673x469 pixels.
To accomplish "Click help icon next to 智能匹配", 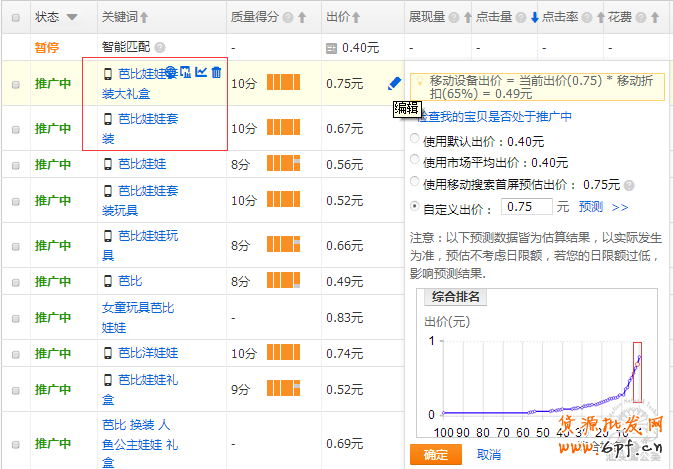I will (160, 48).
